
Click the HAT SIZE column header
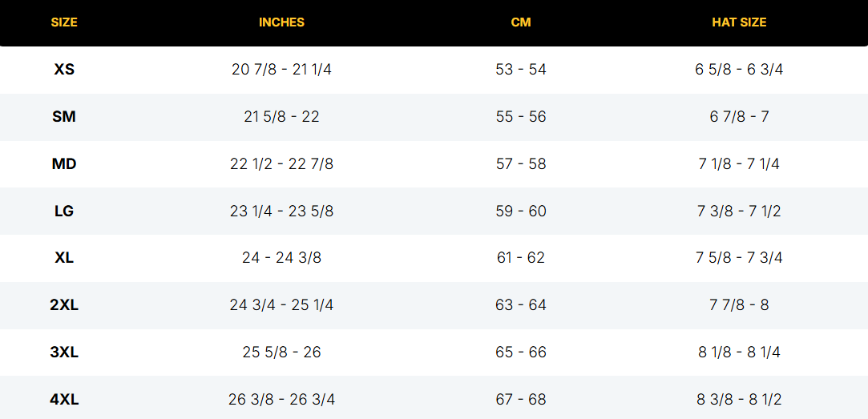(x=739, y=22)
